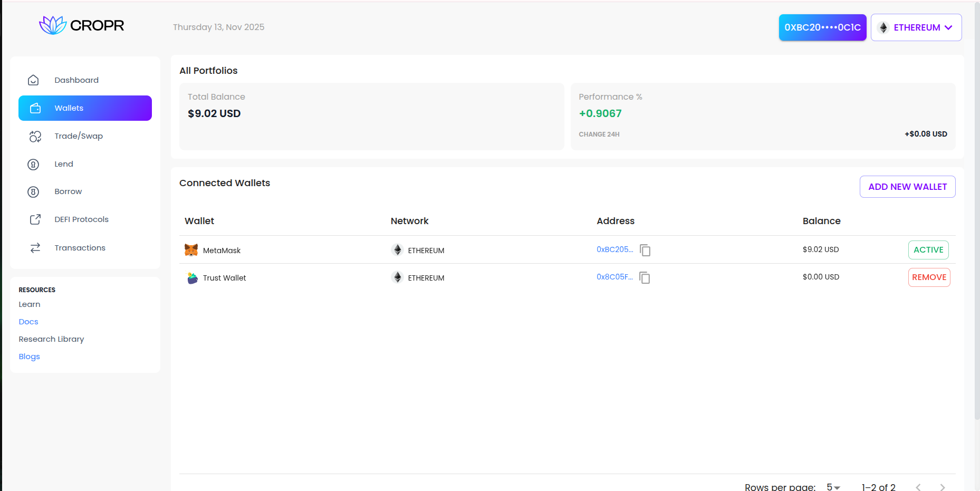
Task: Click the DEFI Protocols external link icon
Action: point(35,220)
